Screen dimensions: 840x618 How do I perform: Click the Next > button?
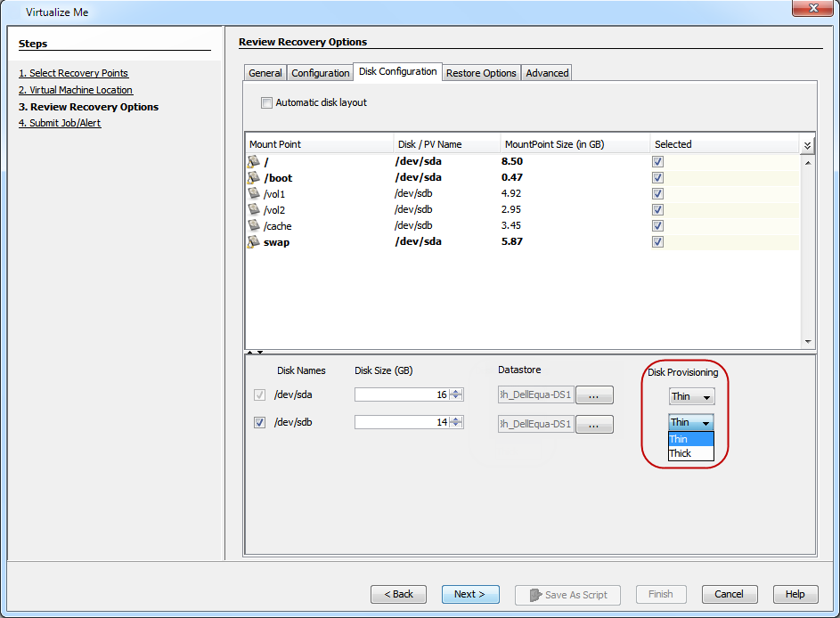point(469,594)
